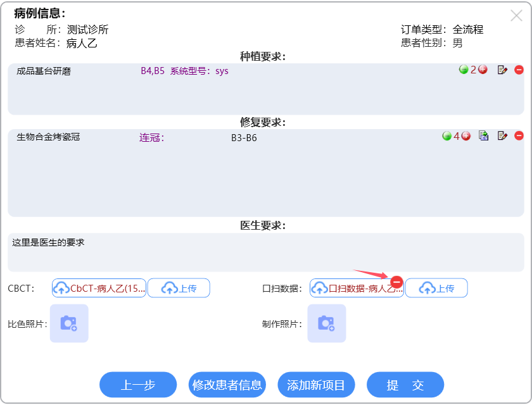
Task: Decrease quantity for 成品基台研磨 item
Action: pos(464,70)
